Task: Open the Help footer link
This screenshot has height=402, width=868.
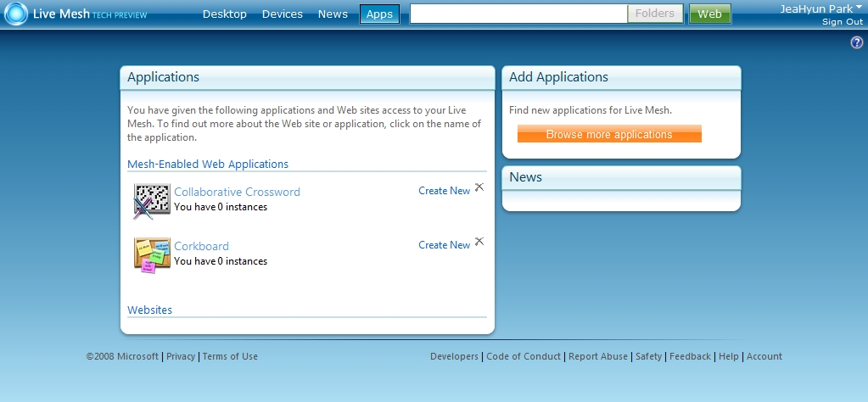Action: [729, 357]
